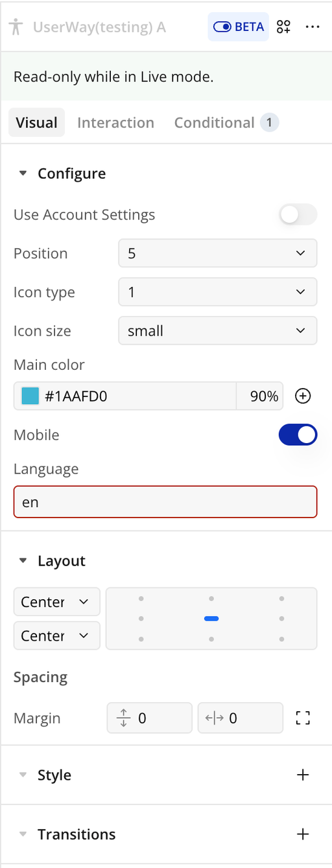Select the center alignment marker in grid

(x=211, y=619)
